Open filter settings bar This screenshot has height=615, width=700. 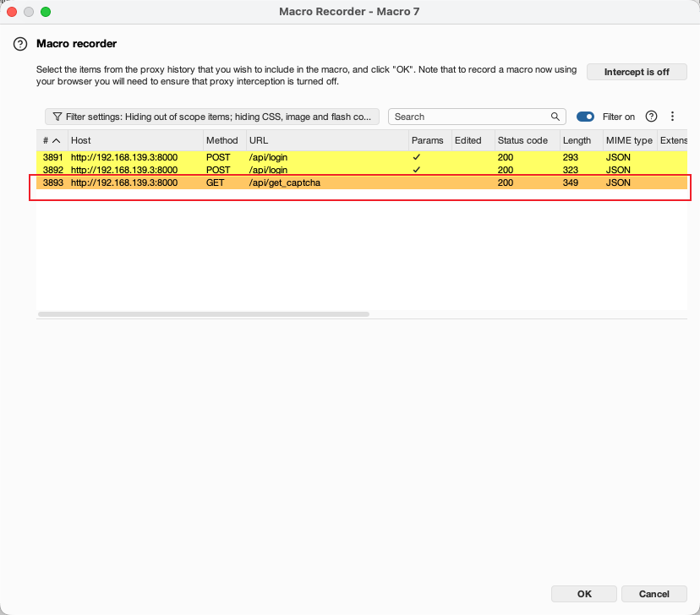click(x=212, y=117)
